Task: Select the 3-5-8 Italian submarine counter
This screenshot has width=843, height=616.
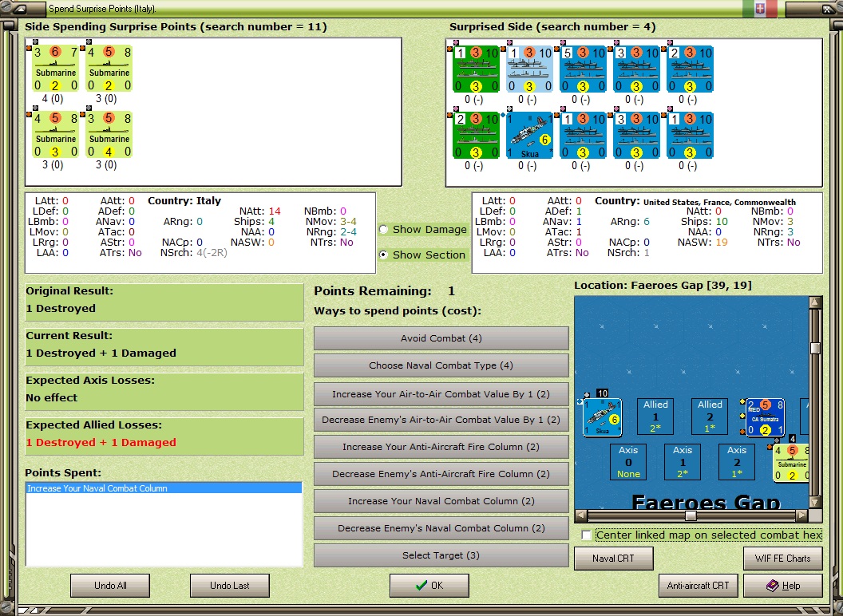Action: click(x=109, y=135)
